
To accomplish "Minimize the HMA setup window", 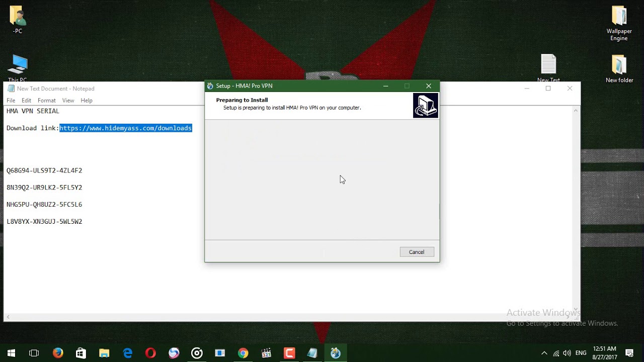I will [385, 86].
